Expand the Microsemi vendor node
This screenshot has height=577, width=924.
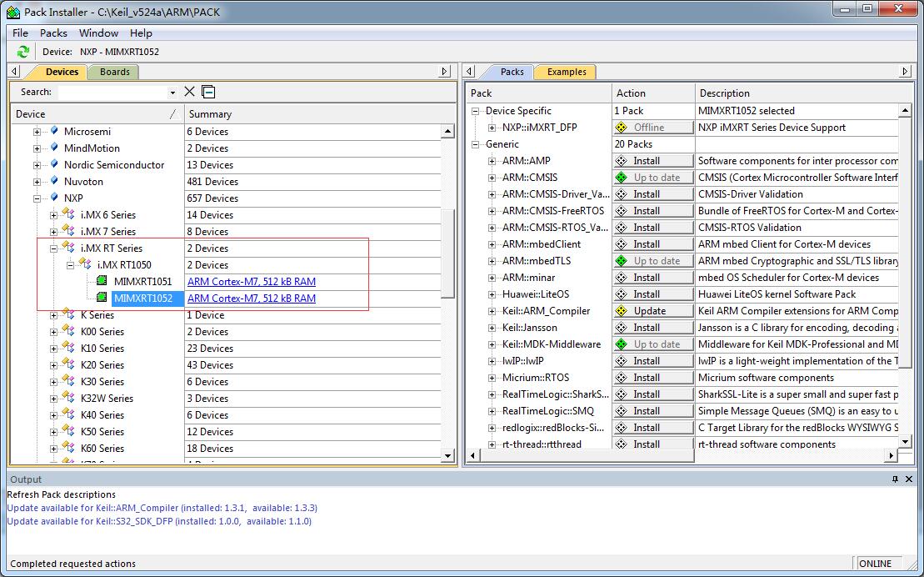point(37,132)
